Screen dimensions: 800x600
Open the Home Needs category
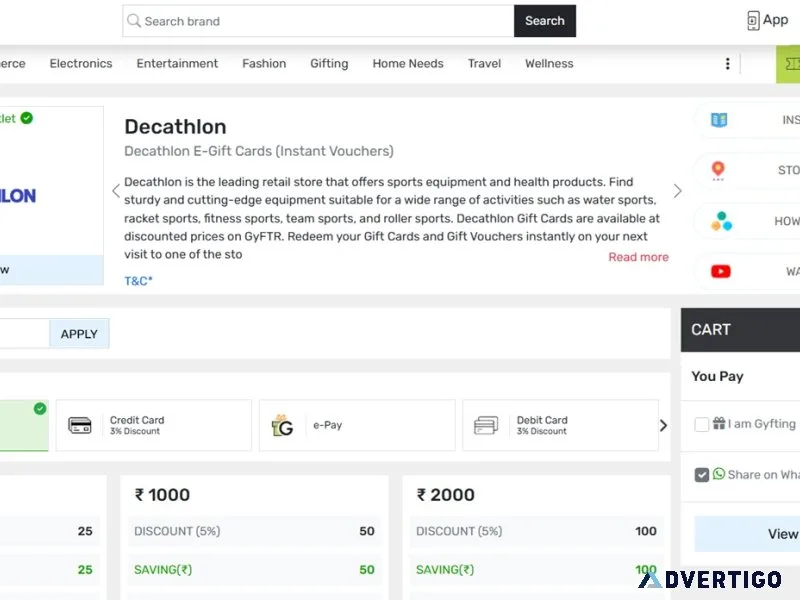click(408, 64)
